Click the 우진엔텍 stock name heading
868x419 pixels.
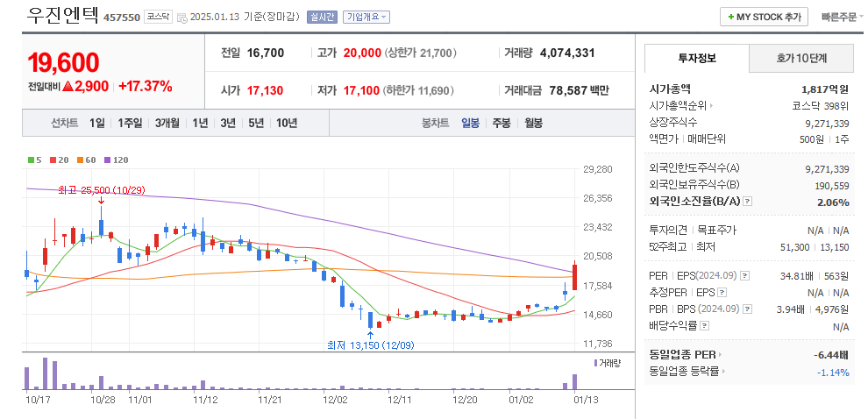tap(62, 16)
